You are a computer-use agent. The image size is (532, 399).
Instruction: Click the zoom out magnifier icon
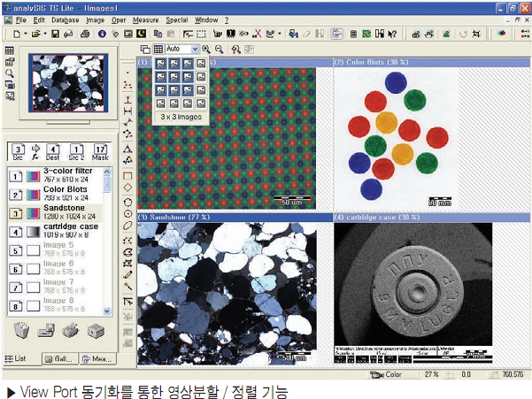pos(217,50)
